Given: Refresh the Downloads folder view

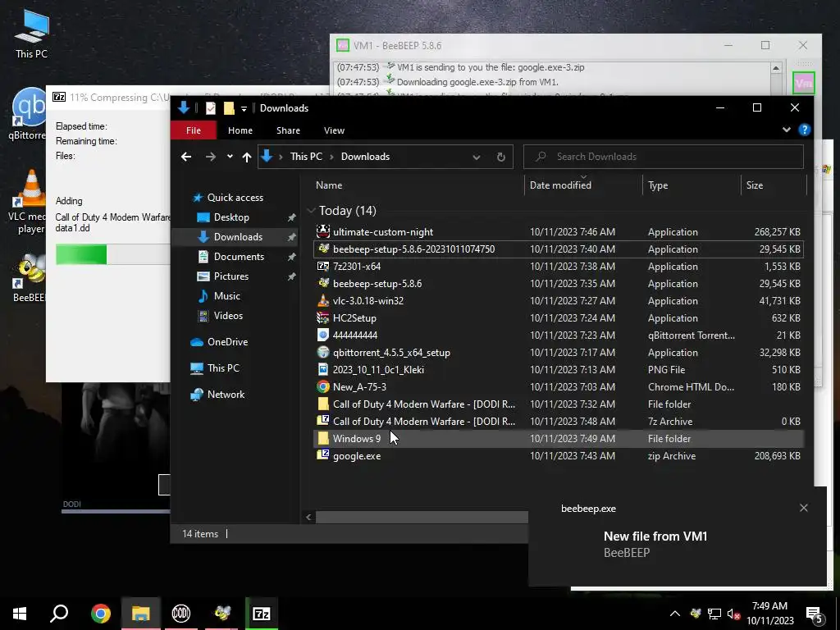Looking at the screenshot, I should click(501, 157).
